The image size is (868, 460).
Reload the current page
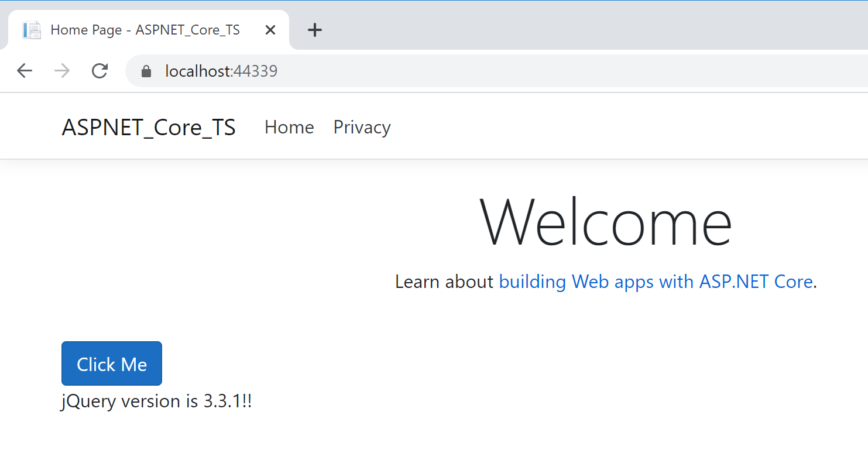point(100,70)
